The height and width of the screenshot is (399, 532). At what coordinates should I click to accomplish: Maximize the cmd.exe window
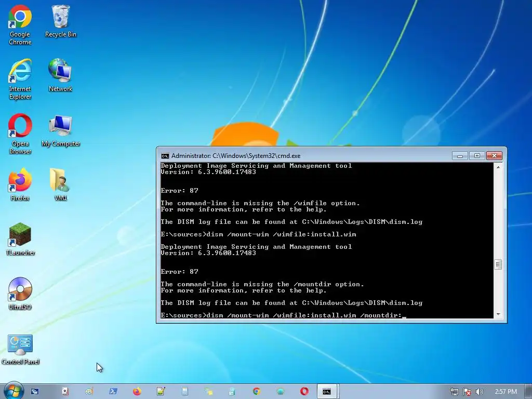click(x=477, y=156)
